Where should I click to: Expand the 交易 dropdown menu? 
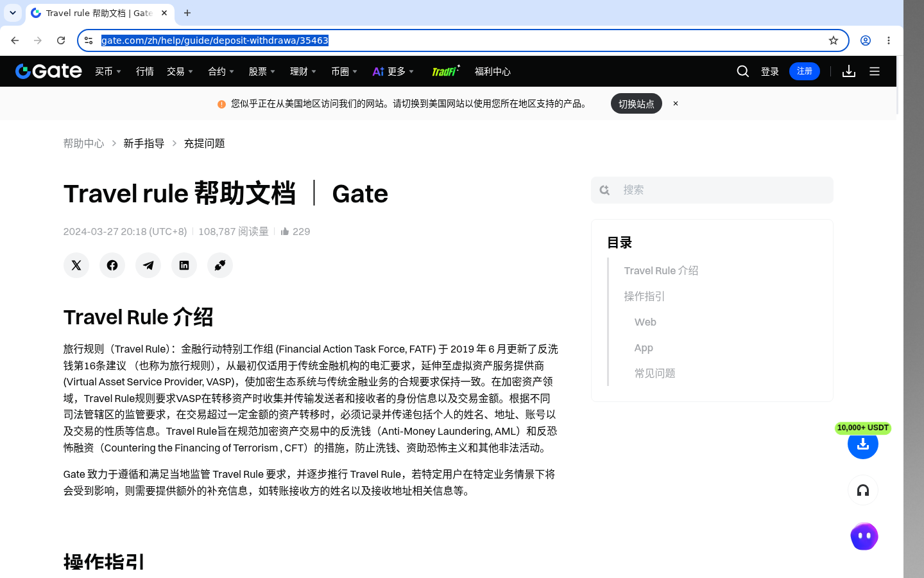pos(180,71)
